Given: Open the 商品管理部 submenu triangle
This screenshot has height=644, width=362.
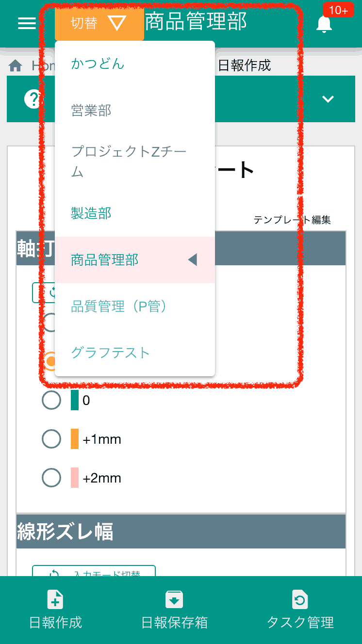Looking at the screenshot, I should (x=193, y=260).
